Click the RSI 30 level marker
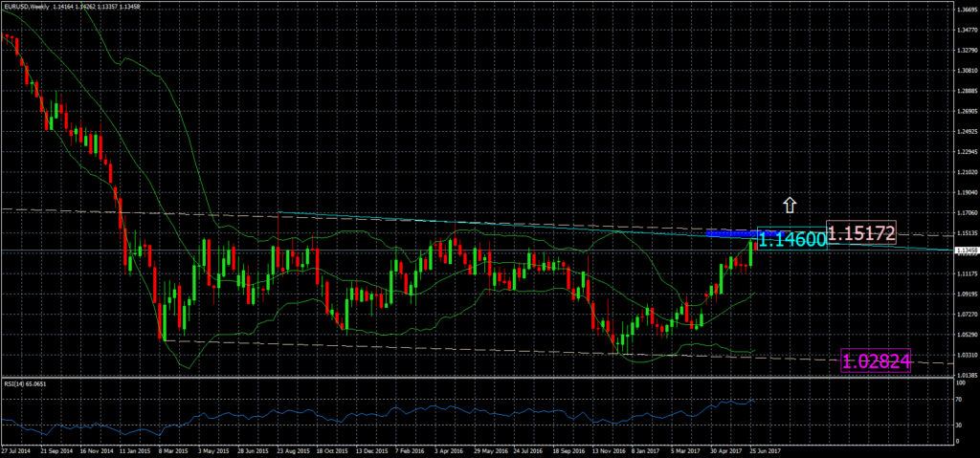980x458 pixels. (959, 427)
